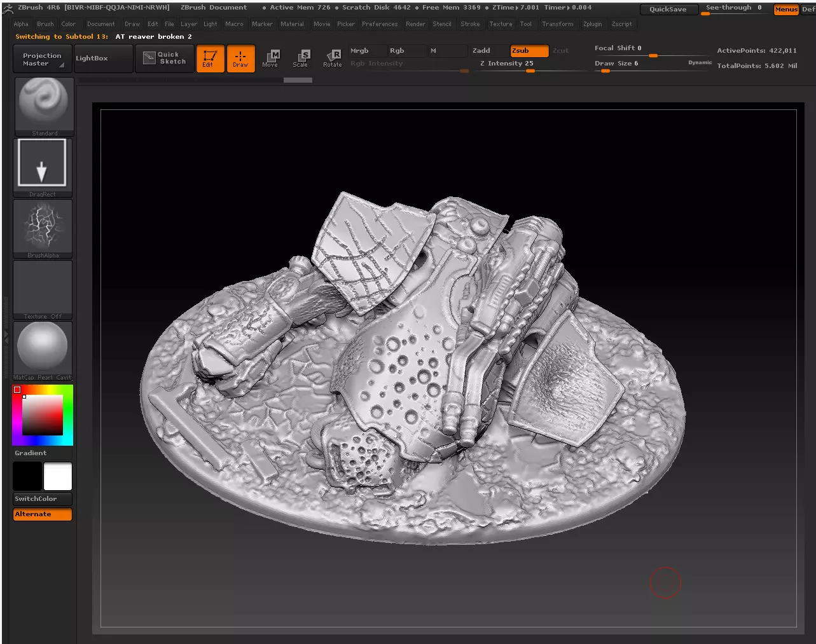The width and height of the screenshot is (816, 644).
Task: Select the Rotate tool icon
Action: point(333,58)
